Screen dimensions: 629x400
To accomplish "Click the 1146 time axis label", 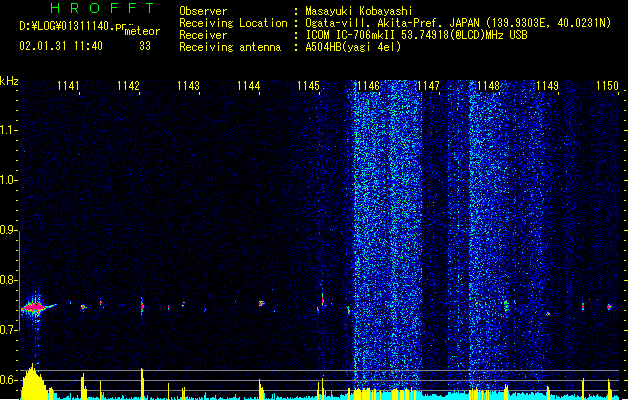I will pyautogui.click(x=368, y=86).
